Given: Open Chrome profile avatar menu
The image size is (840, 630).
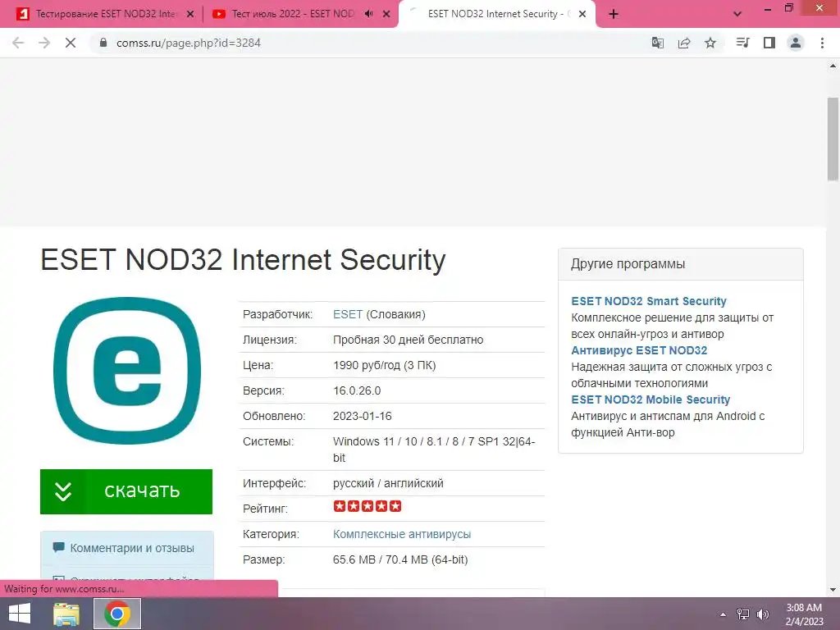Looking at the screenshot, I should [x=796, y=43].
